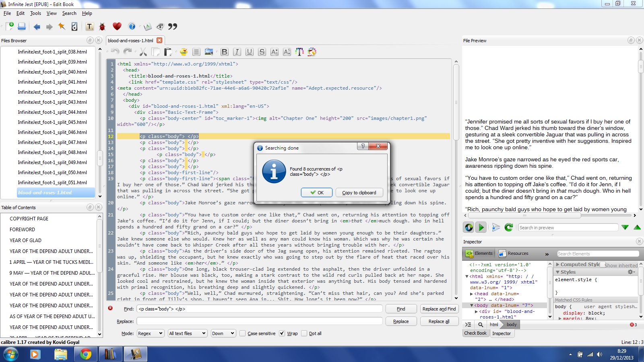
Task: Click the image magnifier icon in editor toolbar
Action: (x=209, y=52)
